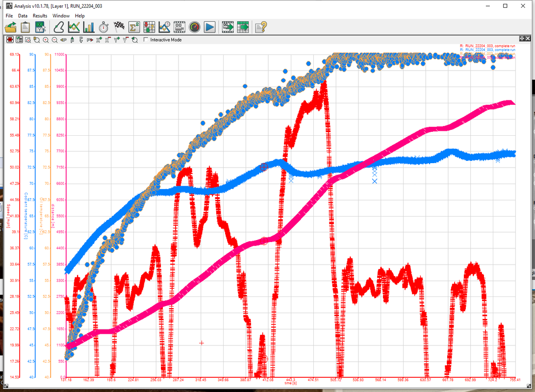Open the Window menu
Image resolution: width=535 pixels, height=392 pixels.
click(61, 16)
